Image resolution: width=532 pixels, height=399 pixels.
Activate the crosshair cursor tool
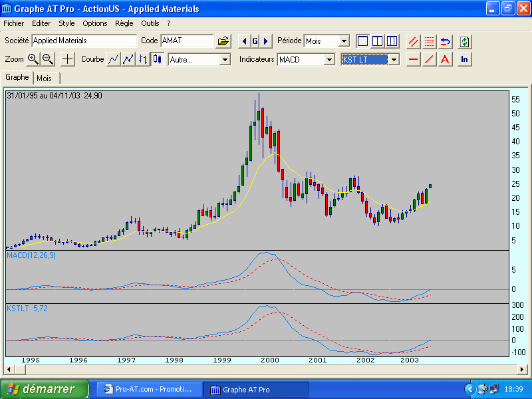coord(68,59)
